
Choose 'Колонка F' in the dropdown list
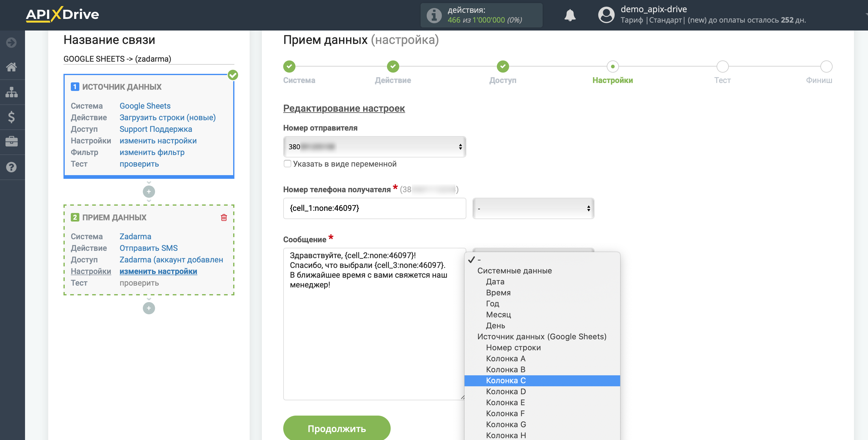[x=542, y=414]
